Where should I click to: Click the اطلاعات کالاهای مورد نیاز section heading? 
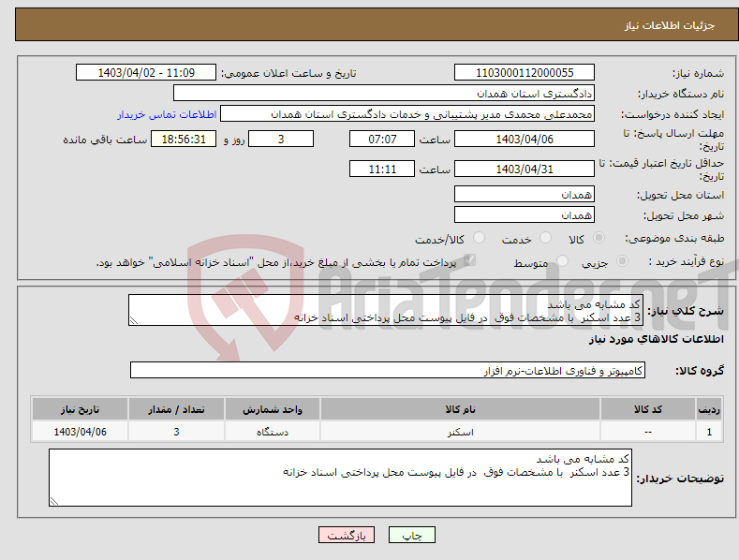(x=656, y=339)
